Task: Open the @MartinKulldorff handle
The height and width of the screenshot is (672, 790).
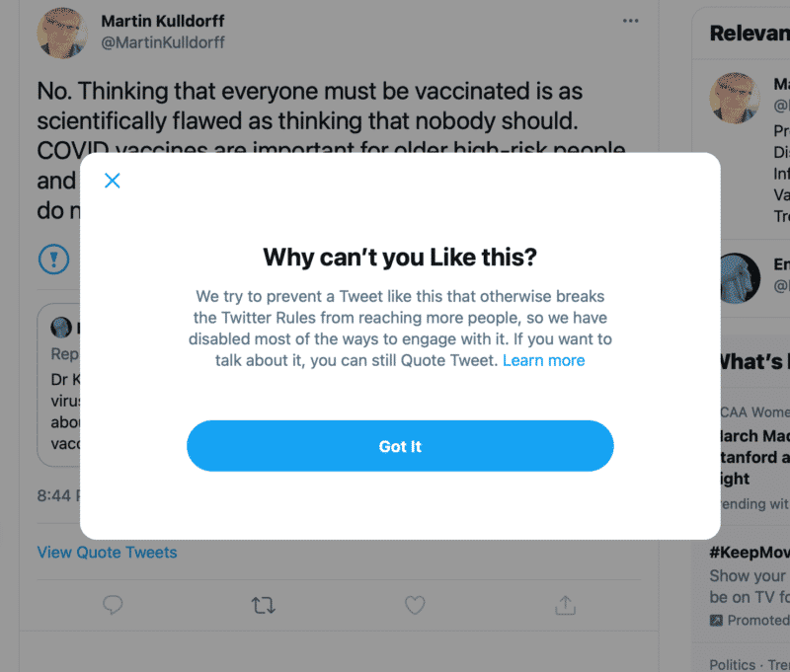Action: tap(163, 42)
